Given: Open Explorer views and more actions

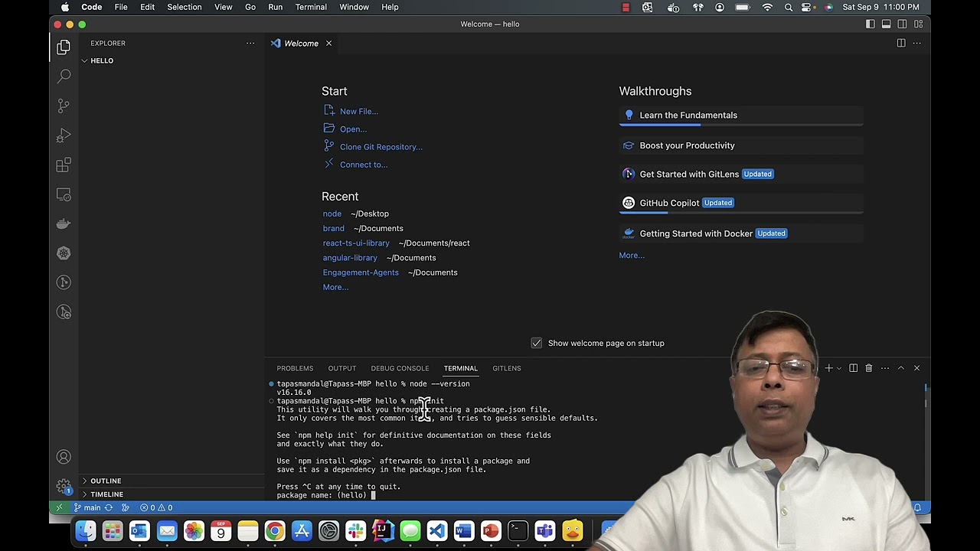Looking at the screenshot, I should pyautogui.click(x=250, y=43).
